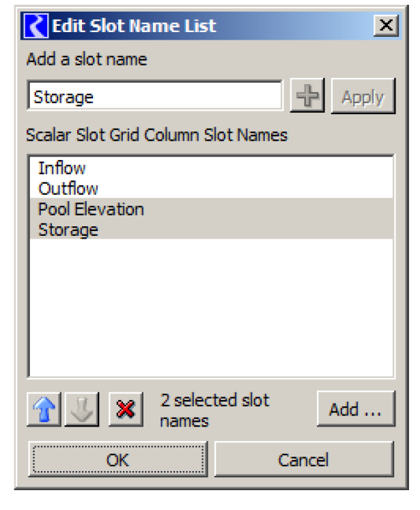
Task: Confirm changes with the OK button
Action: click(x=117, y=460)
